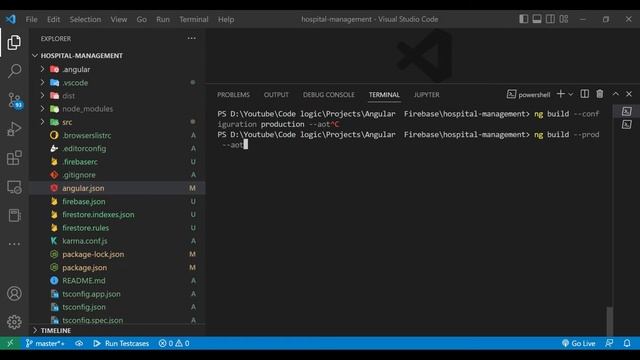The height and width of the screenshot is (360, 640).
Task: Open the Go menu
Action: (x=142, y=19)
